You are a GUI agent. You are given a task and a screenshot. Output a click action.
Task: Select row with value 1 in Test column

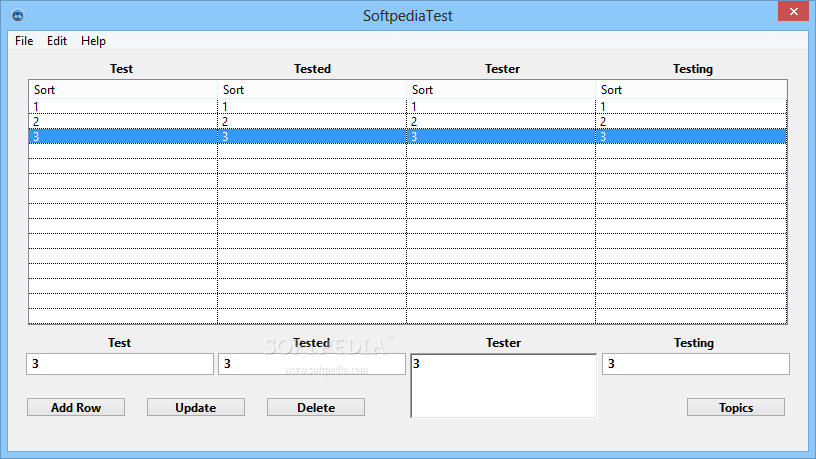[123, 107]
